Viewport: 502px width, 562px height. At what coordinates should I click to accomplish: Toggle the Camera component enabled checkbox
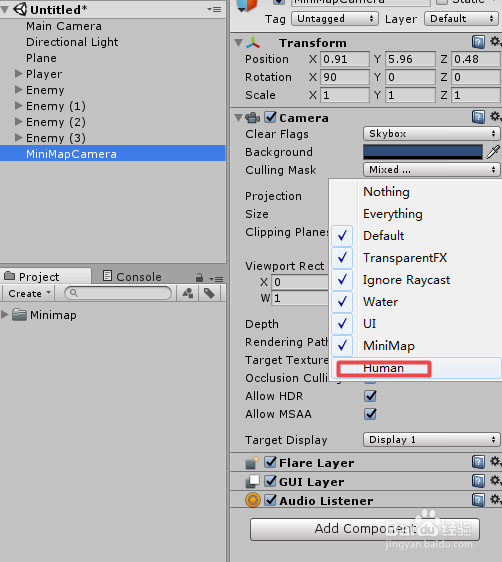[x=271, y=117]
